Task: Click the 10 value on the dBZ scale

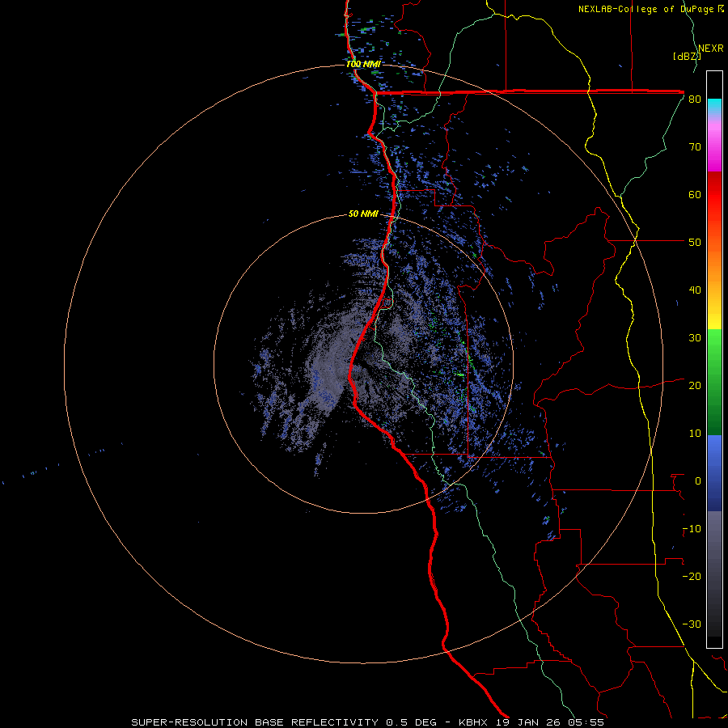Action: [695, 434]
